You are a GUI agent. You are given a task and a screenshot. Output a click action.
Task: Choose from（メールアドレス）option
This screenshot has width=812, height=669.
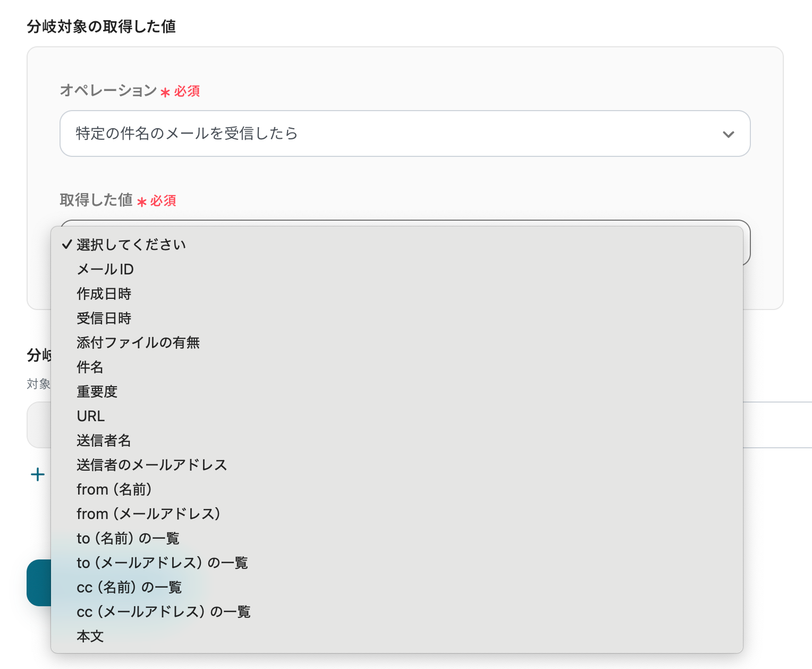[x=148, y=514]
